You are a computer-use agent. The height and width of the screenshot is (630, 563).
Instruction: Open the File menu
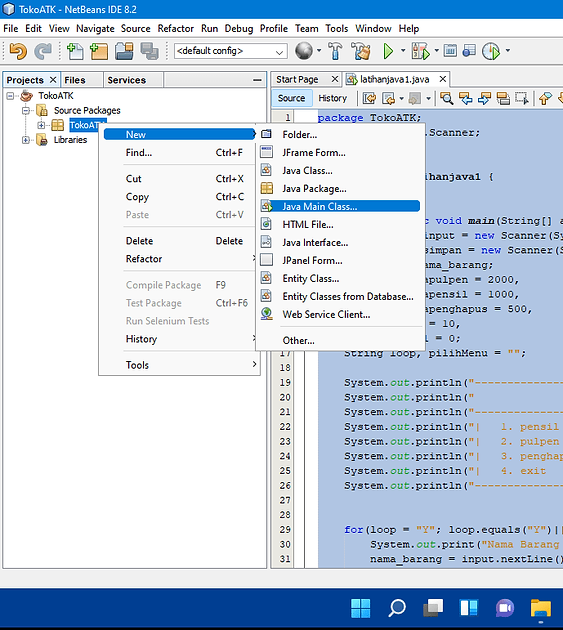pos(11,29)
